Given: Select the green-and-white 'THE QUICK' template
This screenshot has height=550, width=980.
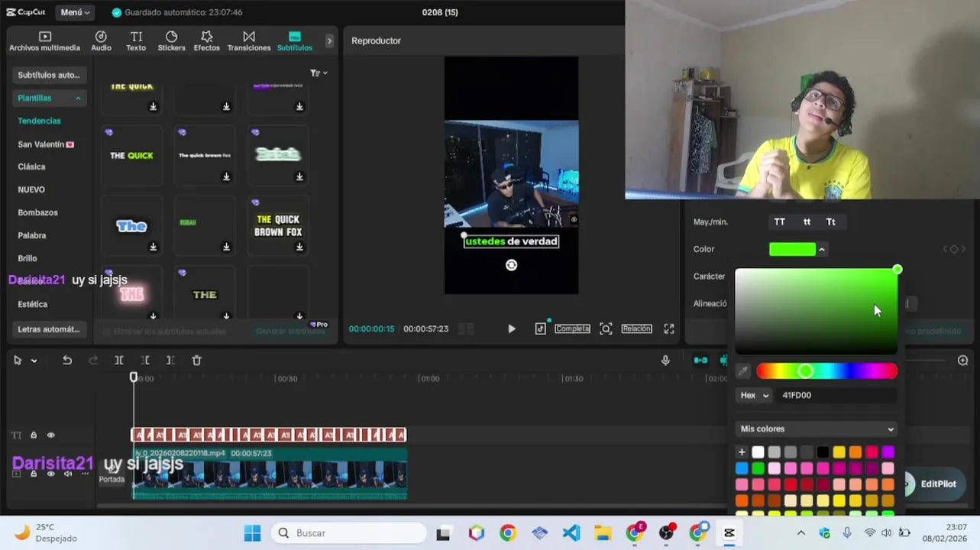Looking at the screenshot, I should (131, 156).
